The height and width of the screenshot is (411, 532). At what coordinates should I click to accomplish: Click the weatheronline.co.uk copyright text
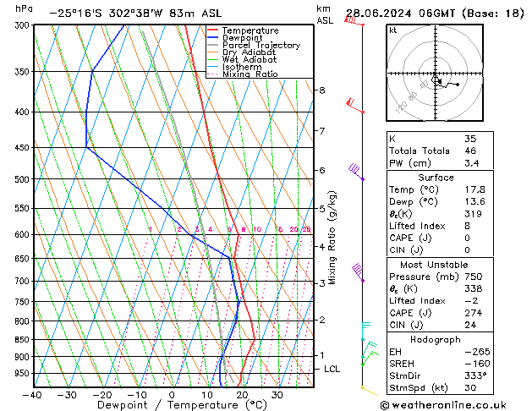443,405
